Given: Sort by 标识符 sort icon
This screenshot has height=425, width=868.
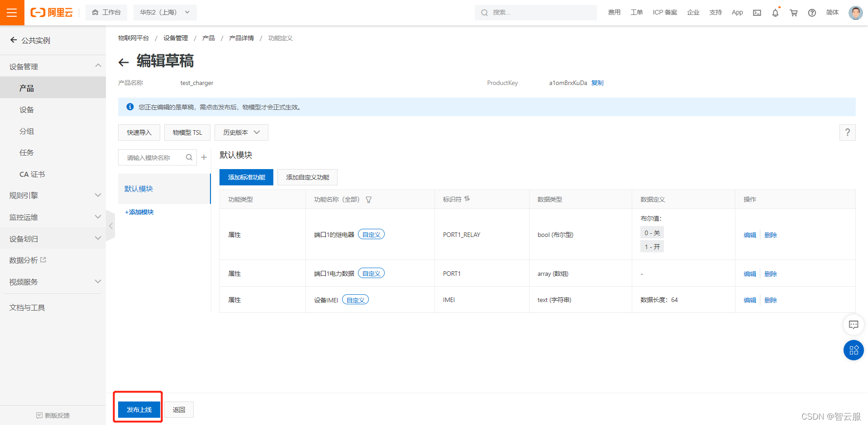Looking at the screenshot, I should pyautogui.click(x=467, y=199).
